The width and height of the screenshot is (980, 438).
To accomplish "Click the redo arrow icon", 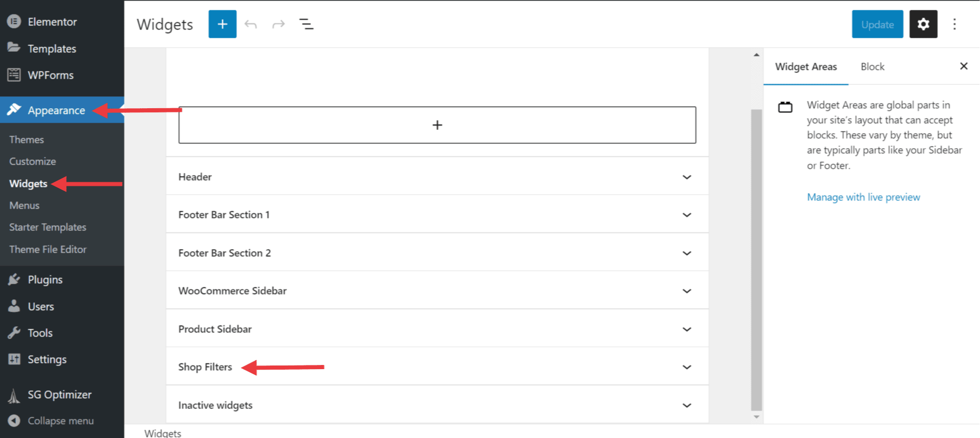I will point(279,24).
